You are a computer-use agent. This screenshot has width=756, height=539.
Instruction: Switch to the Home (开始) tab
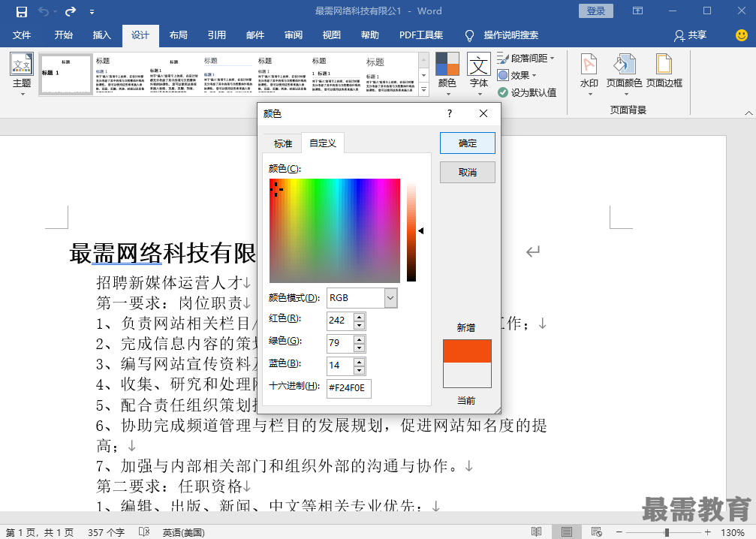point(63,35)
